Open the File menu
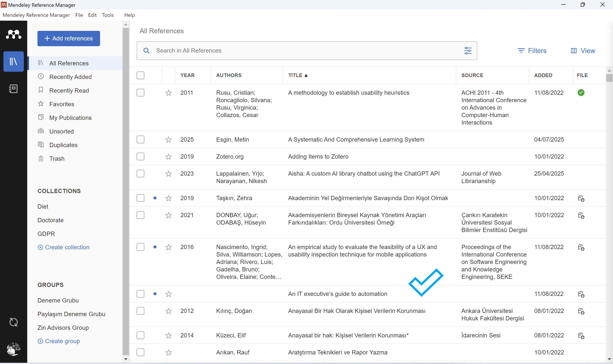Screen dimensions: 613x364 point(79,15)
